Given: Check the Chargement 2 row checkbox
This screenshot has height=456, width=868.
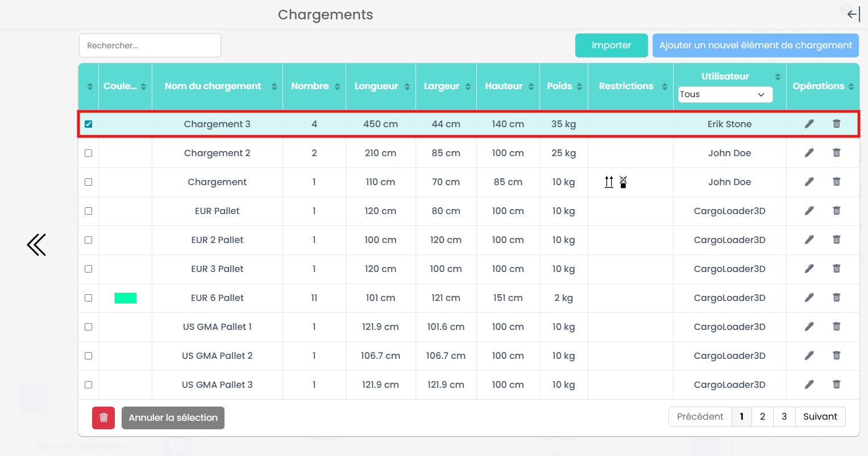Looking at the screenshot, I should click(x=88, y=153).
